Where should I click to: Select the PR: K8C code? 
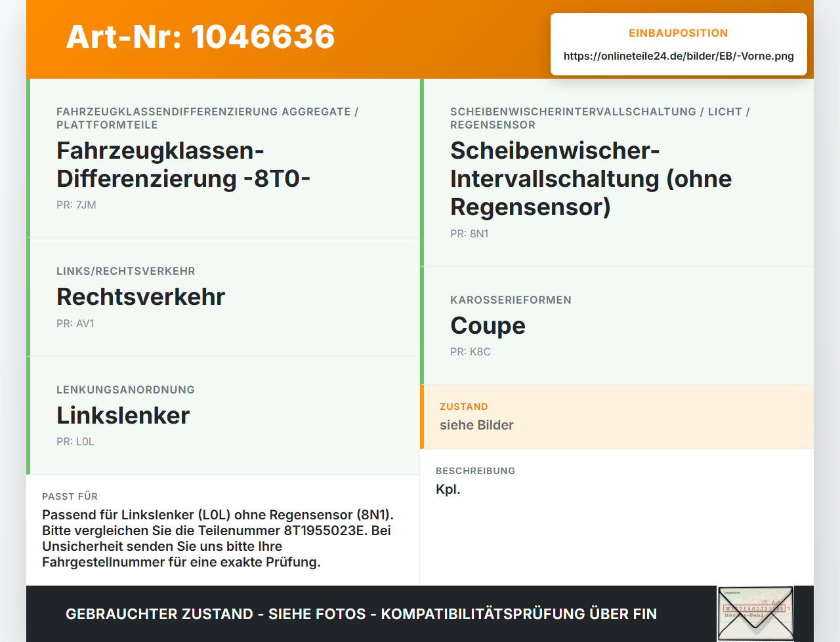(471, 351)
